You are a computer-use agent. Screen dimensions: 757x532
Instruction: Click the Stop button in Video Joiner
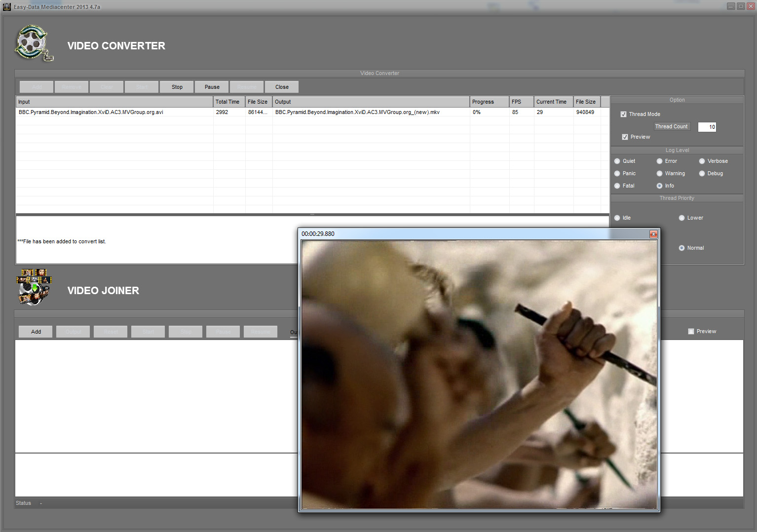186,332
